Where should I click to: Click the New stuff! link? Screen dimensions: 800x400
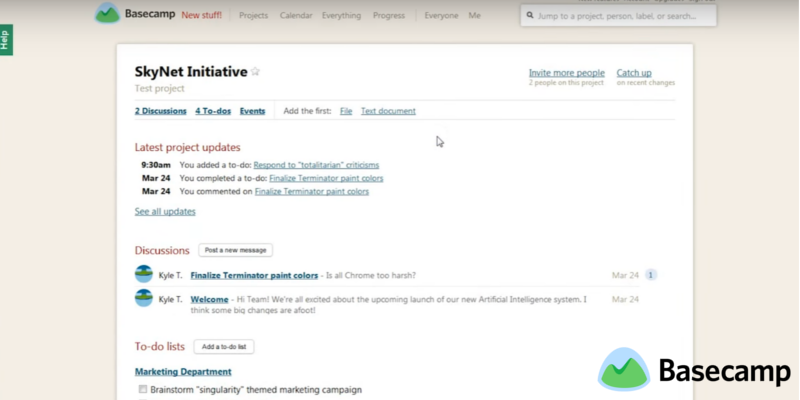coord(202,16)
